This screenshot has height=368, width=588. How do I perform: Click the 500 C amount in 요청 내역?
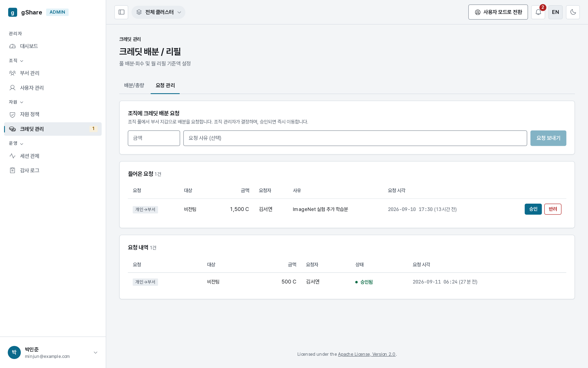[x=289, y=282]
